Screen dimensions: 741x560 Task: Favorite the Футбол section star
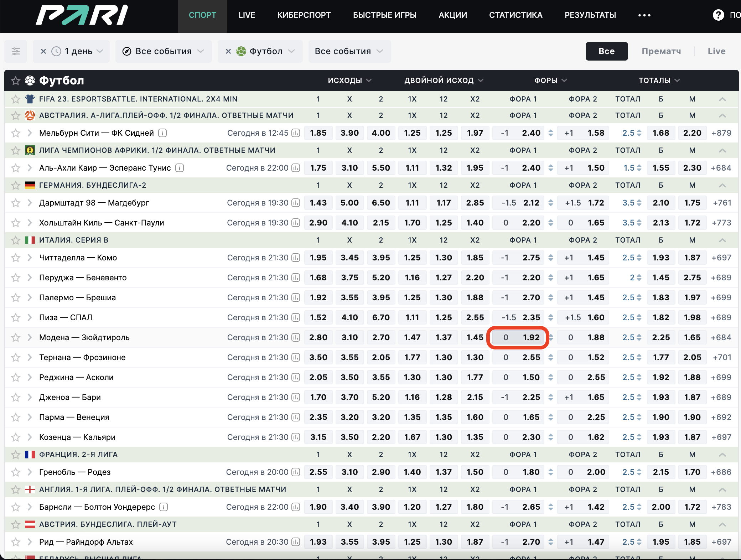pos(15,81)
